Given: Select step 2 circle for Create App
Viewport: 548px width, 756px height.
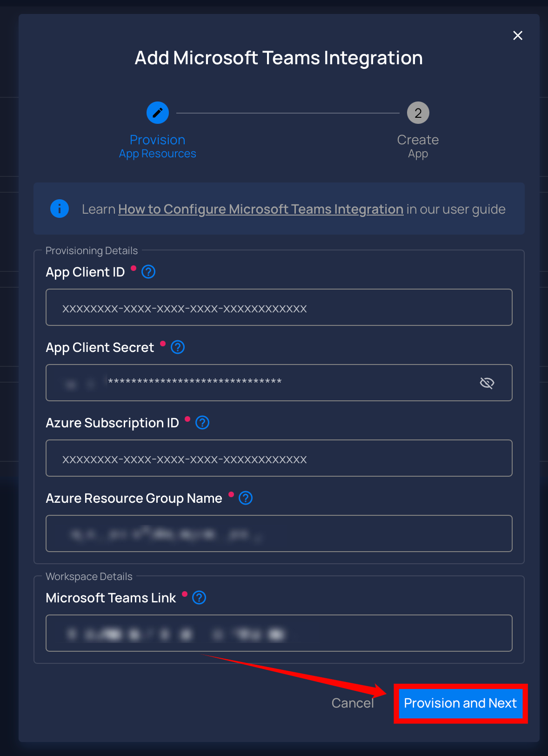Looking at the screenshot, I should [418, 113].
